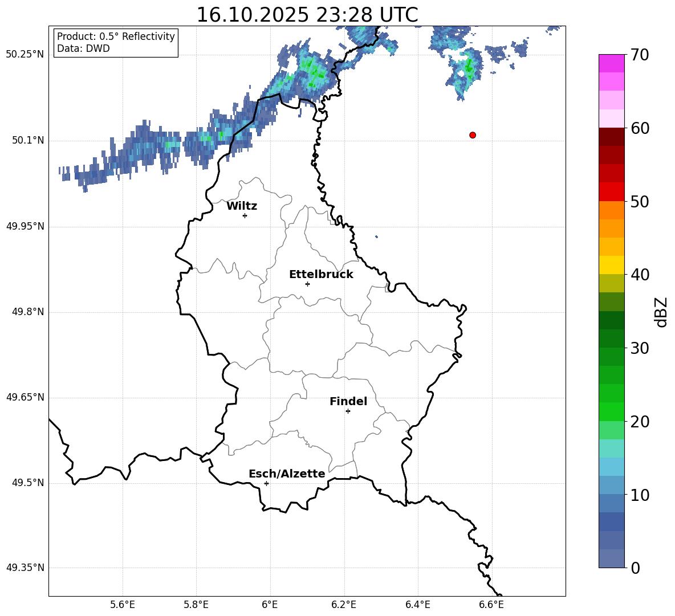675x616 pixels.
Task: Click the 6°E longitude label
Action: coord(270,605)
